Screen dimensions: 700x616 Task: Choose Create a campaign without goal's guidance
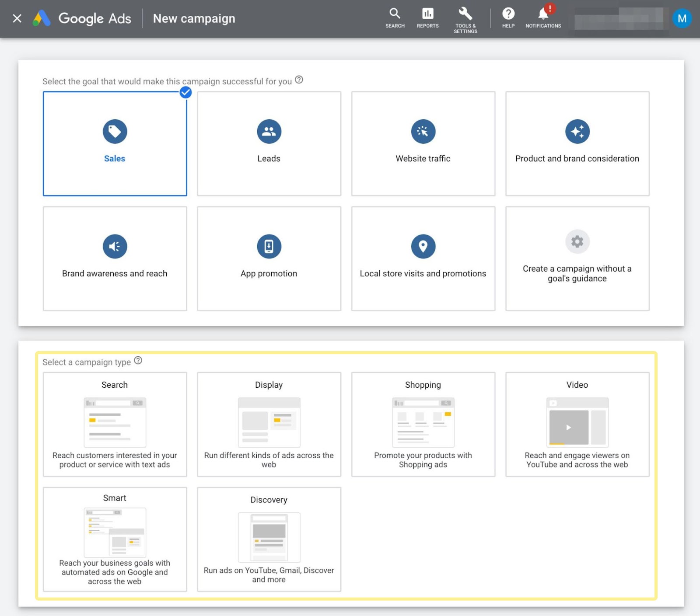click(x=577, y=258)
